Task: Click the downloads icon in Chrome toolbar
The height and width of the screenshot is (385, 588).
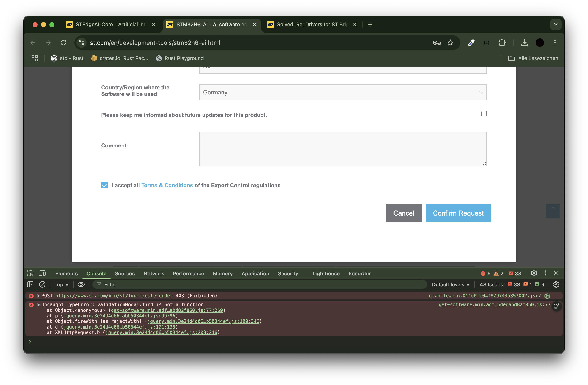Action: pyautogui.click(x=524, y=43)
